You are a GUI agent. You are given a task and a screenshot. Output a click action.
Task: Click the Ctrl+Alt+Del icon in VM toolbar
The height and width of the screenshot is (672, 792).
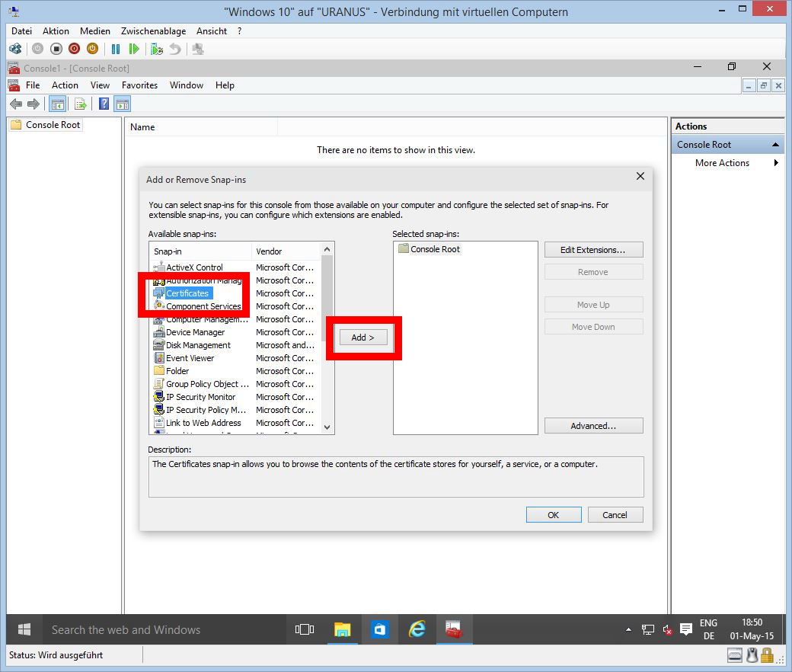(15, 49)
